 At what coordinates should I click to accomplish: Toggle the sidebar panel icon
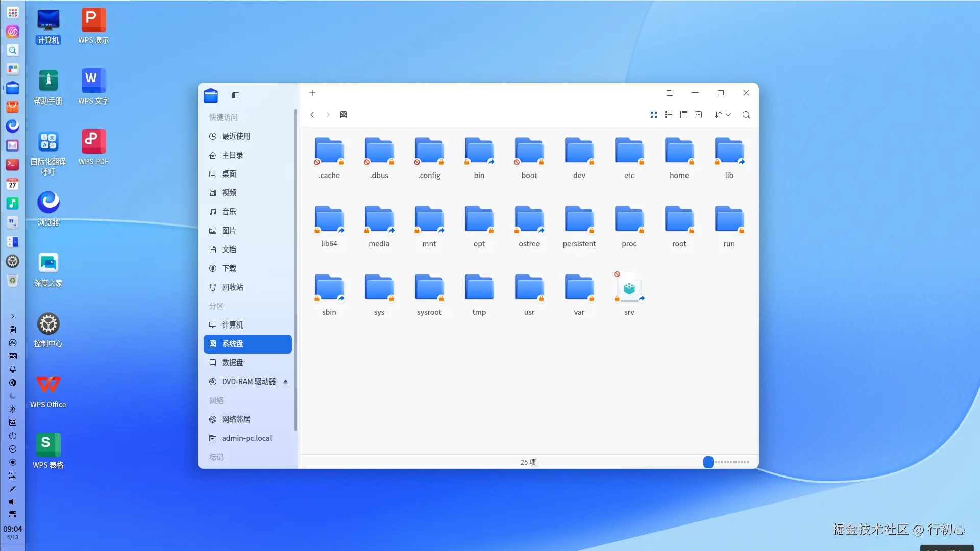[x=236, y=95]
